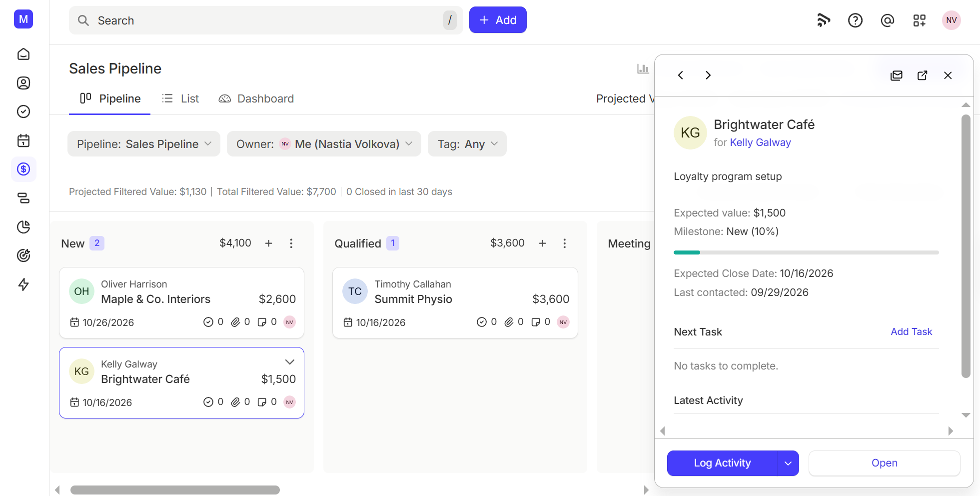Screen dimensions: 980x496
Task: Click the email icon in the deal panel header
Action: pos(897,75)
